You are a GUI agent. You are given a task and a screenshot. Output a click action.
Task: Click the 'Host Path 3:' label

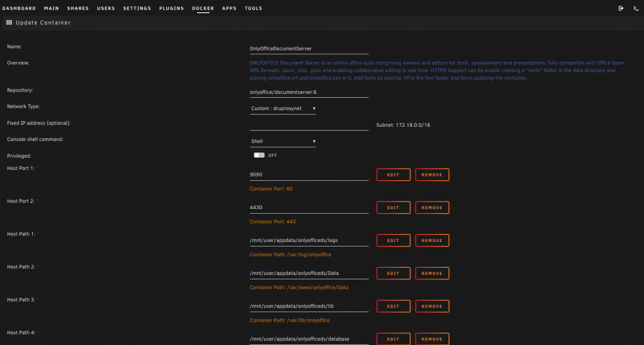(x=21, y=299)
